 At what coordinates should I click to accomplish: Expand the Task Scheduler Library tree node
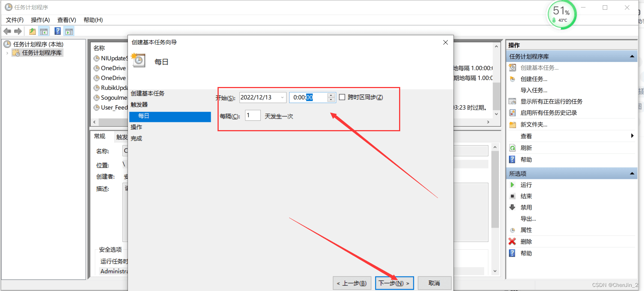point(7,53)
